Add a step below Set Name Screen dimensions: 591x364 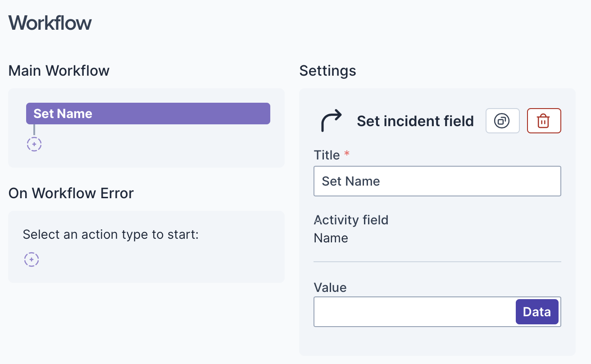click(x=34, y=144)
